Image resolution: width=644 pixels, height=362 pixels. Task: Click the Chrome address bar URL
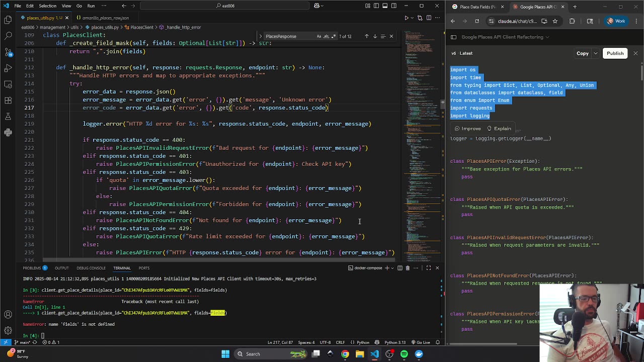pos(517,21)
